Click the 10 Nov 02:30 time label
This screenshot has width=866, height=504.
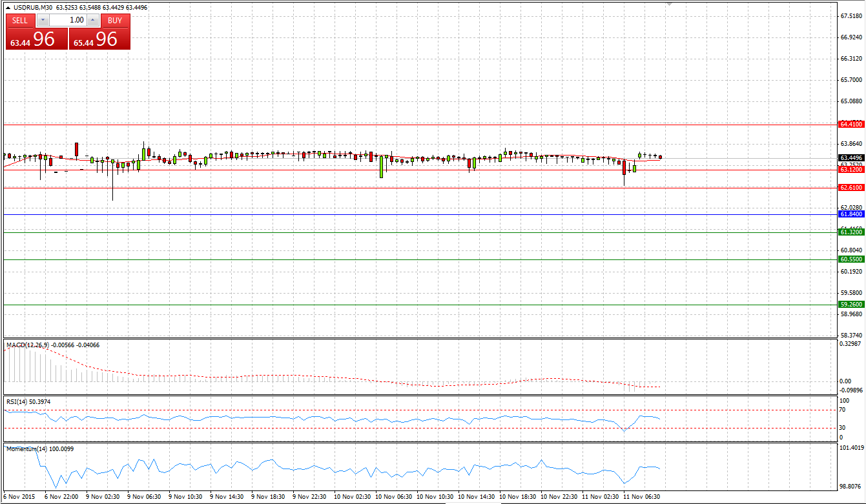pos(352,497)
